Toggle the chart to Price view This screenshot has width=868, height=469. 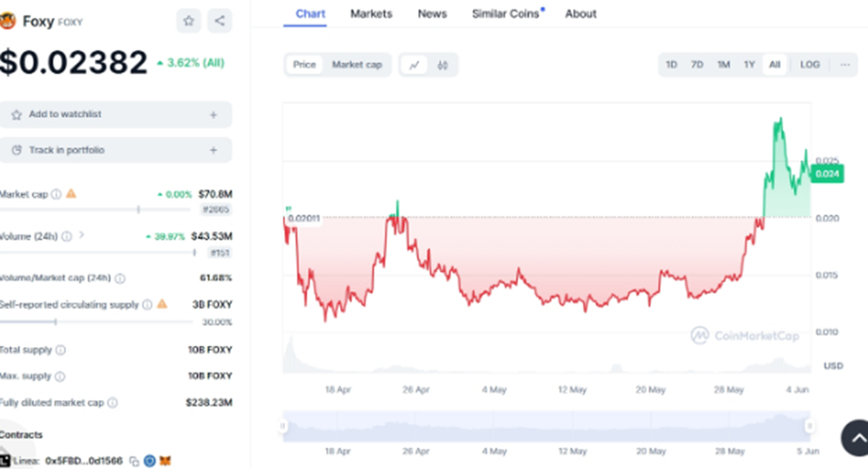coord(305,65)
